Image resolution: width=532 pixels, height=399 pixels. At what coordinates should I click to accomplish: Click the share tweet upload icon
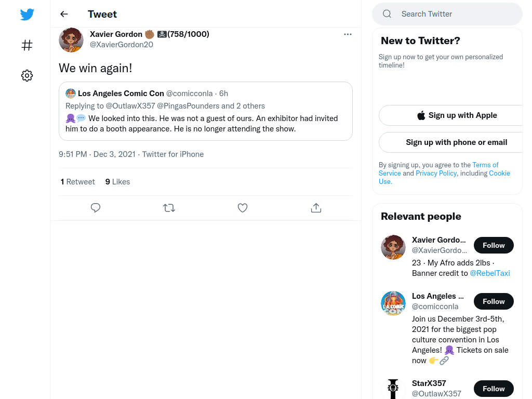coord(316,208)
